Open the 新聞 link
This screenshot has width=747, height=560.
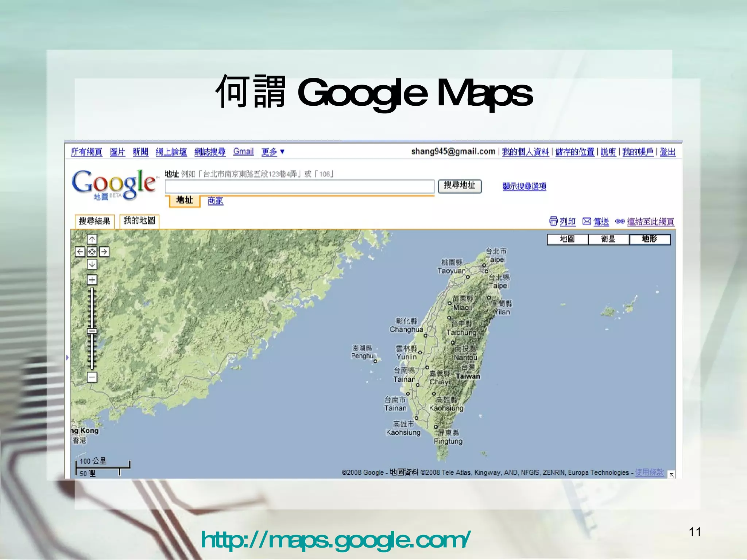tap(140, 152)
